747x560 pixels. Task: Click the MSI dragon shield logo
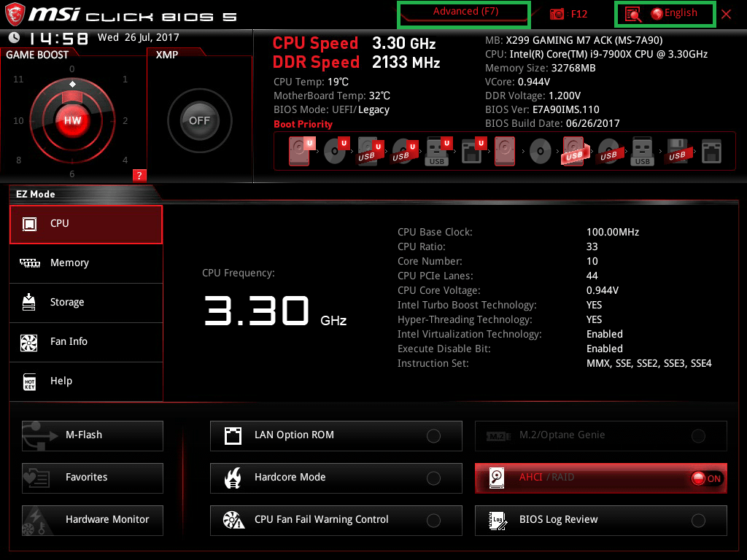pyautogui.click(x=15, y=15)
